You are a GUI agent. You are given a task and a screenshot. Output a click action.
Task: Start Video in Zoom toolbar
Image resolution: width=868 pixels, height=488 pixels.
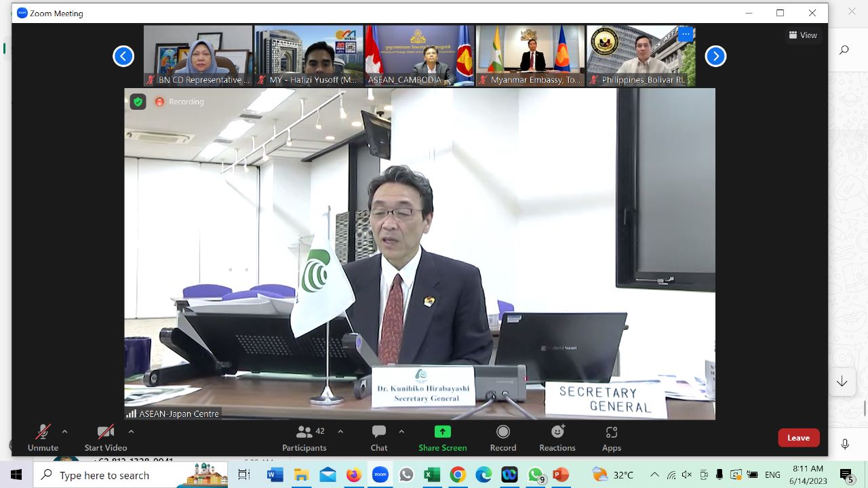[x=106, y=438]
